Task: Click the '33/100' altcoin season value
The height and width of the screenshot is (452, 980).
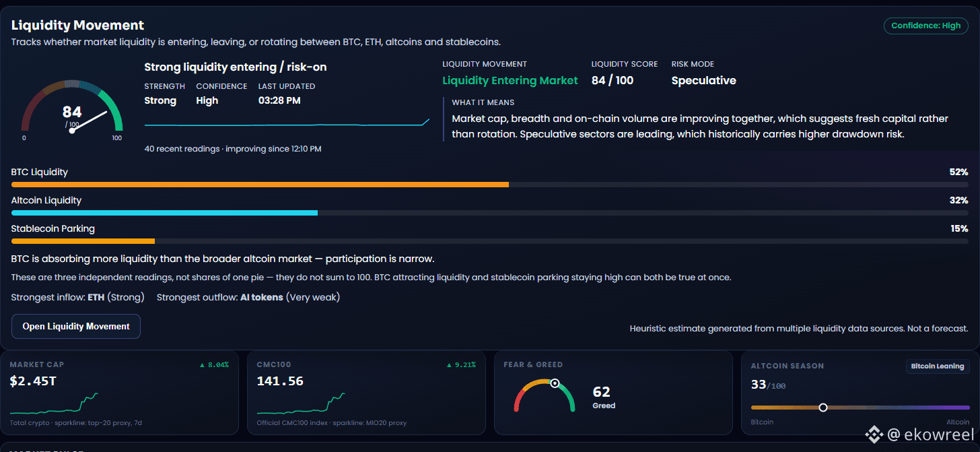Action: 768,385
